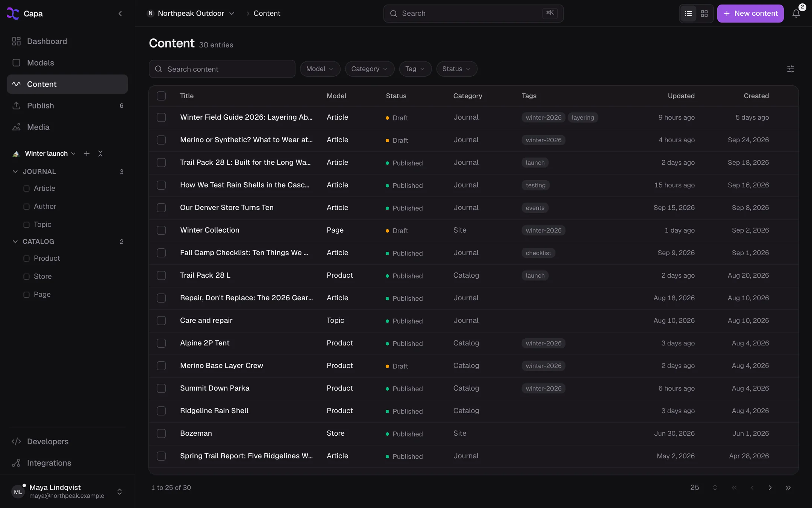Click the layering tag chip
Screen dimensions: 812x508
point(583,117)
